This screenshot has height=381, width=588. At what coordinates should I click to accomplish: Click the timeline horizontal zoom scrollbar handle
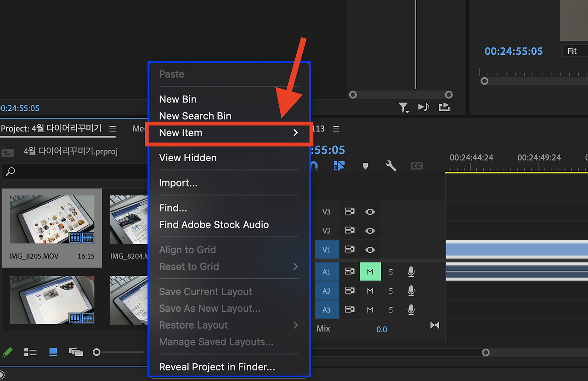(x=486, y=353)
